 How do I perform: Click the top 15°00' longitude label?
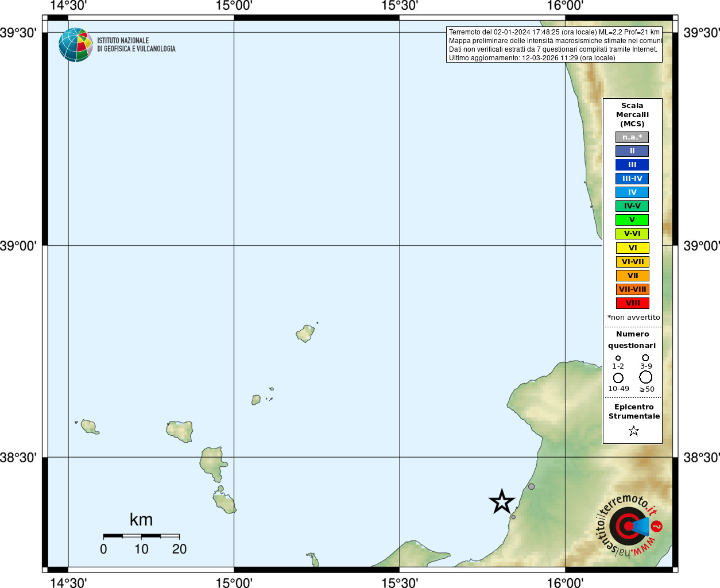click(x=234, y=6)
